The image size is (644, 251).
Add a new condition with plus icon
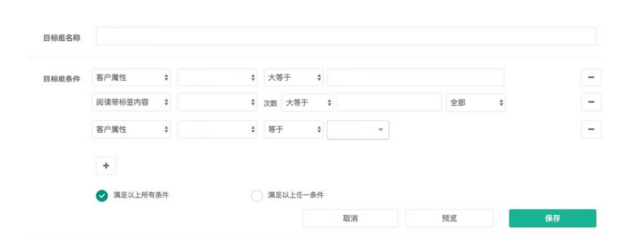[x=106, y=166]
